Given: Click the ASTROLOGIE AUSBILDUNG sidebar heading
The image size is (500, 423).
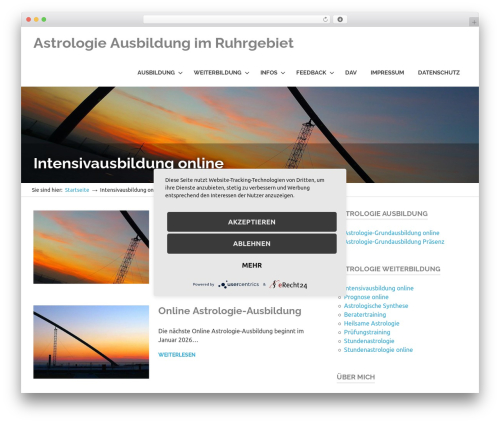Looking at the screenshot, I should coord(387,214).
